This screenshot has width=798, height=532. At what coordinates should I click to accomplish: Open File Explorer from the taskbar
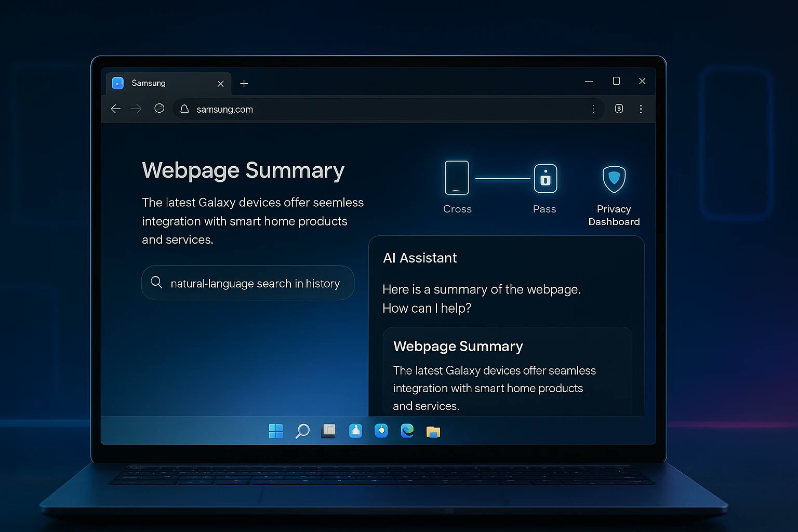pyautogui.click(x=433, y=431)
